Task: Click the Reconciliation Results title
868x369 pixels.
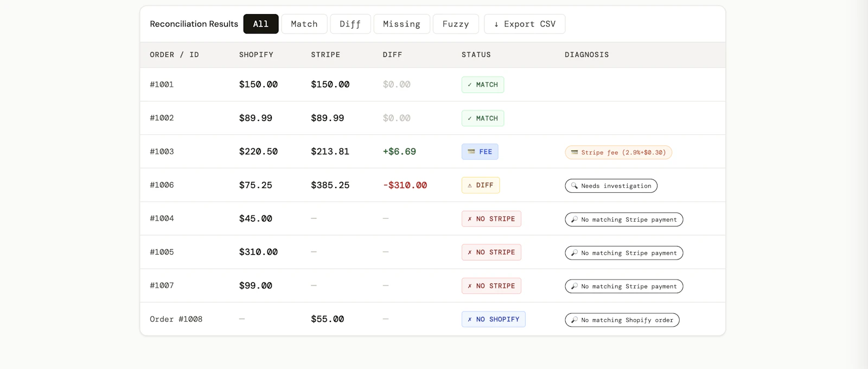Action: click(x=194, y=24)
